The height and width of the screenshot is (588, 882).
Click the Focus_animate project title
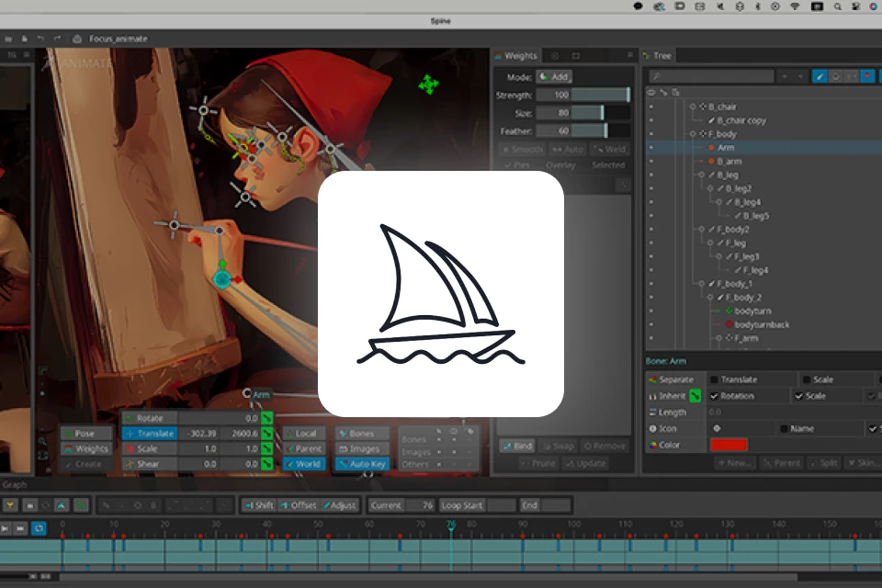(119, 39)
